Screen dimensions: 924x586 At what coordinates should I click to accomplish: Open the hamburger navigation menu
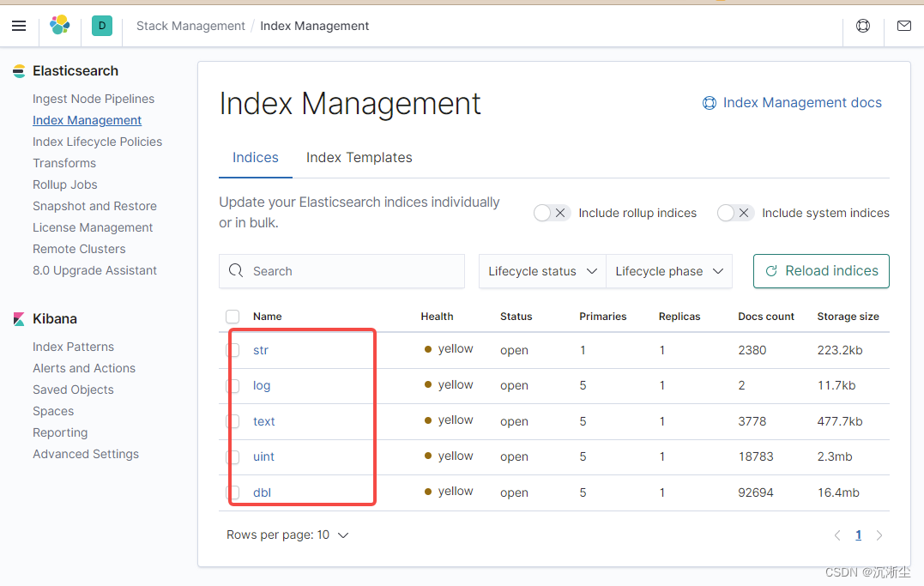pos(19,26)
